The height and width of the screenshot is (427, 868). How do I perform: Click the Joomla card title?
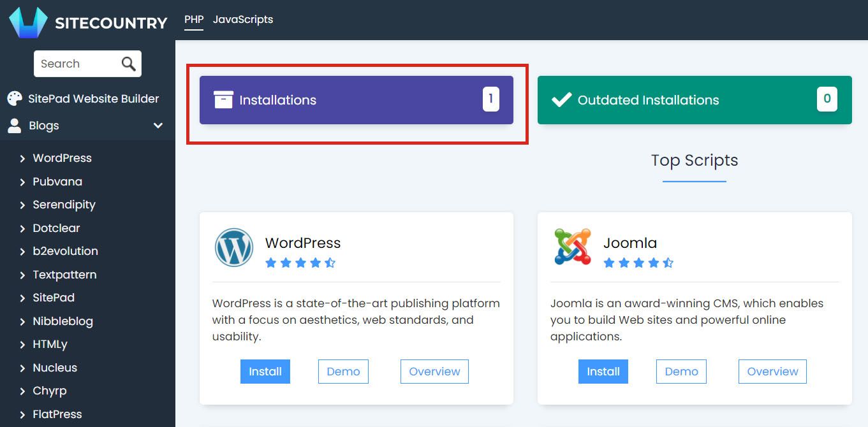pyautogui.click(x=630, y=243)
